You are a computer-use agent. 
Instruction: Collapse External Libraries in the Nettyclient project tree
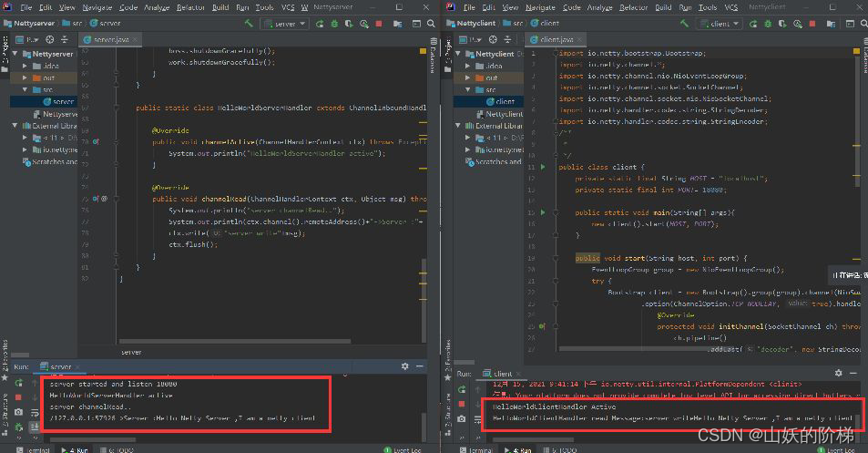(x=458, y=126)
